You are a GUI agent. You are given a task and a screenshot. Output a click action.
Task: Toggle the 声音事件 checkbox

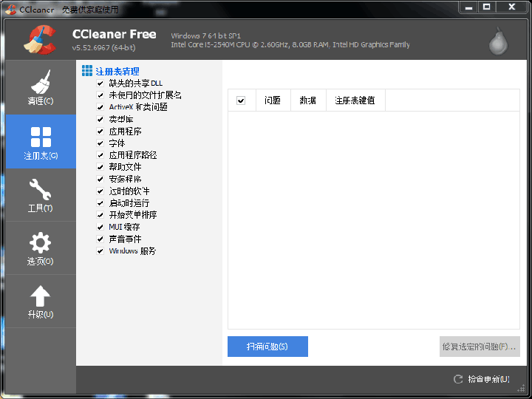(100, 239)
